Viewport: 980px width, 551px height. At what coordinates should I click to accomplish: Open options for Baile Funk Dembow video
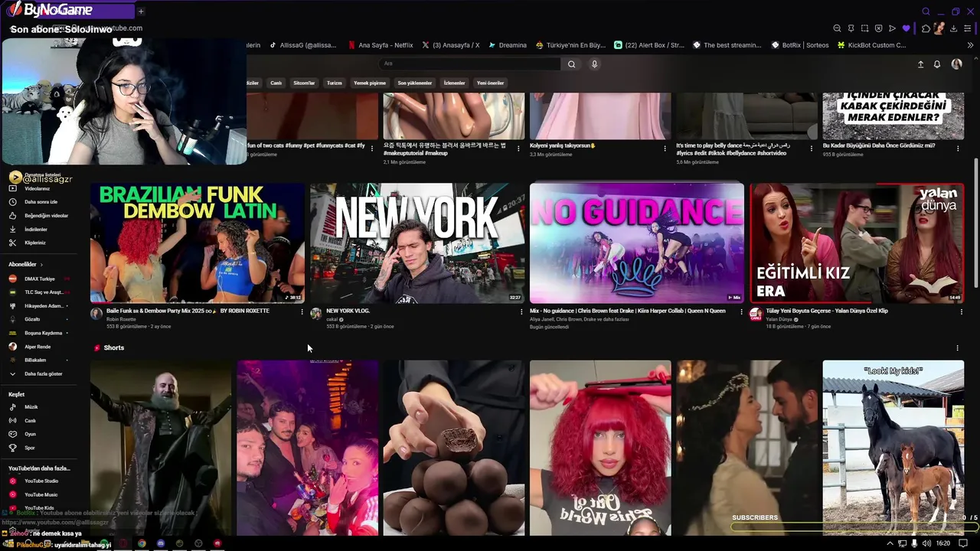click(x=302, y=311)
